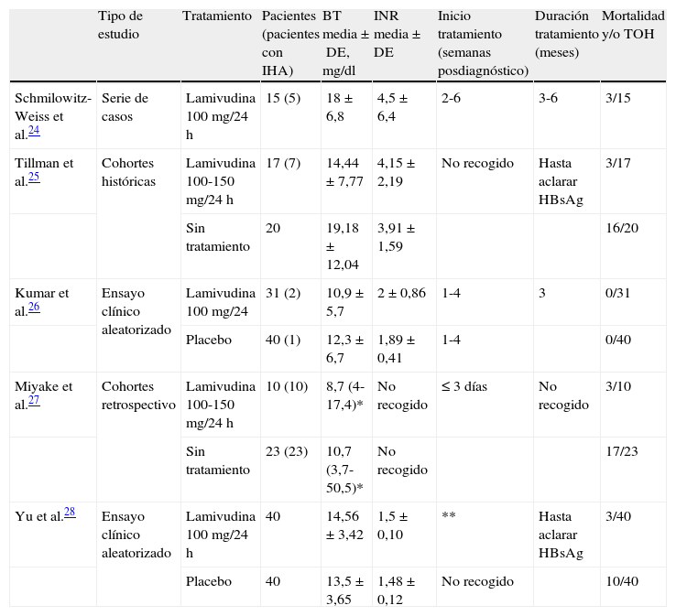Click the 'Duración tratamiento (meses)' header
676x616 pixels.
click(x=564, y=34)
